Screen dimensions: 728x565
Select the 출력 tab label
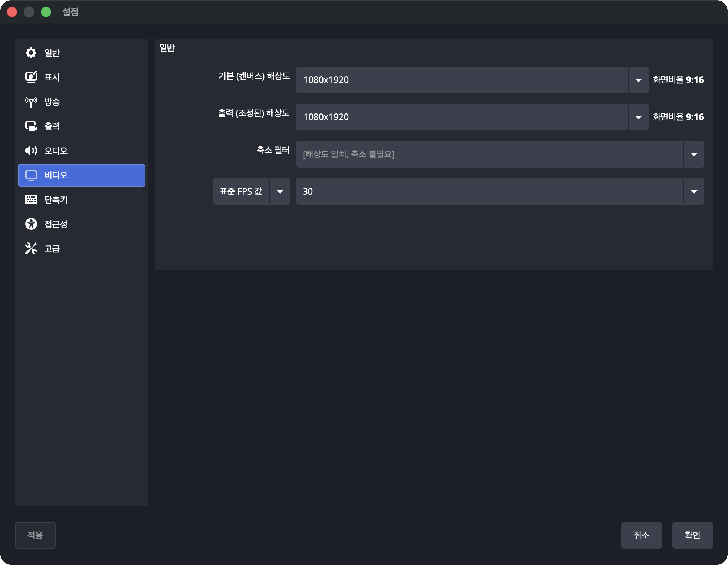click(52, 126)
